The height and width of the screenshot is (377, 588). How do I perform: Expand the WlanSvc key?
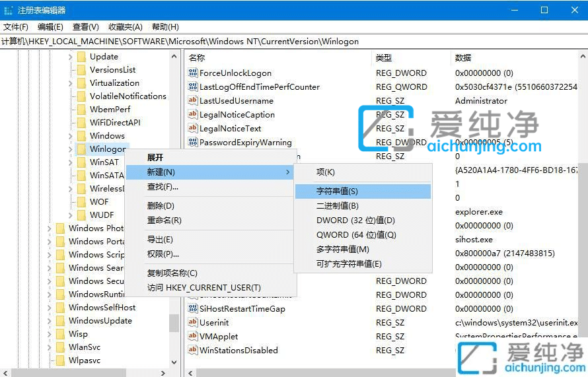pyautogui.click(x=50, y=347)
